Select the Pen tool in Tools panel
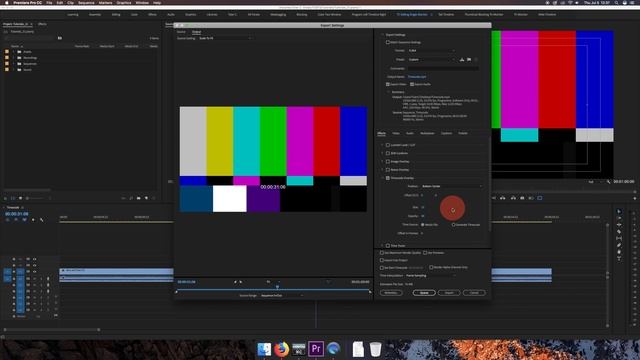Image resolution: width=640 pixels, height=360 pixels. coord(619,245)
